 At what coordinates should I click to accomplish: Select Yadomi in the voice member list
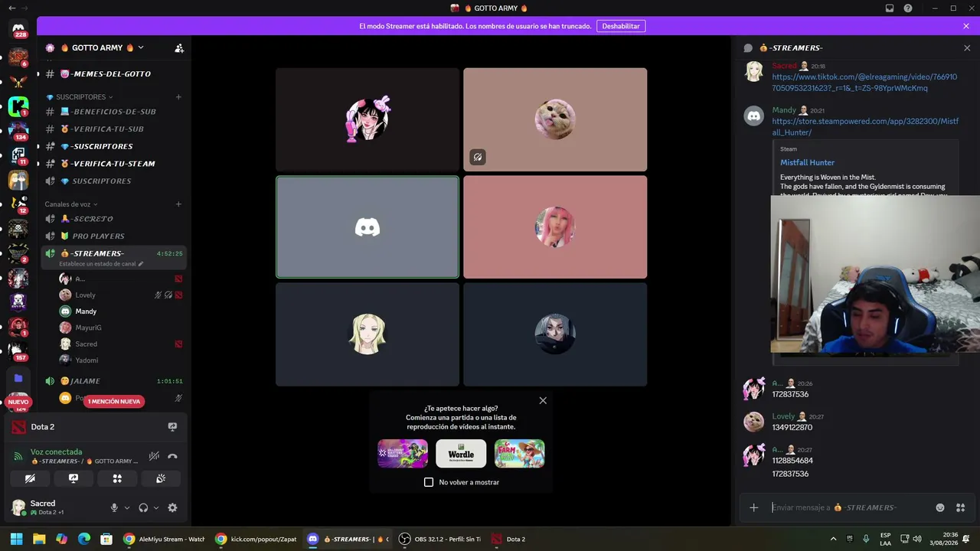120,360
